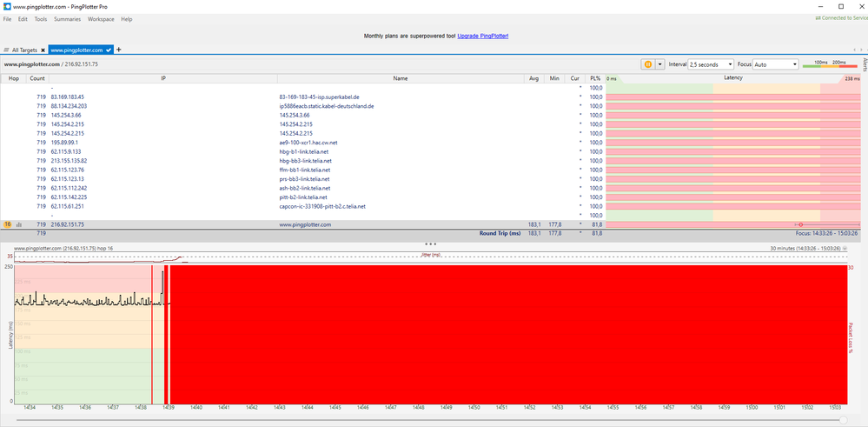Open the Help menu

127,19
